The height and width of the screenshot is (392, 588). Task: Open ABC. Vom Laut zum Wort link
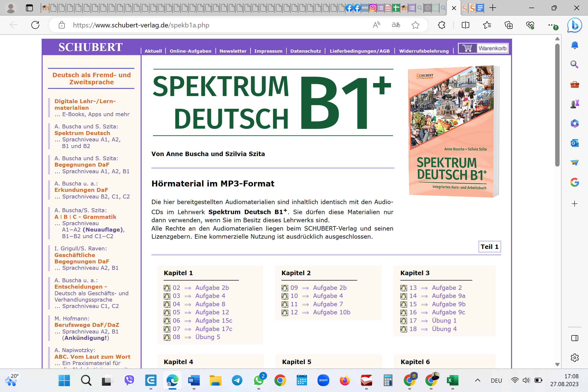point(93,357)
